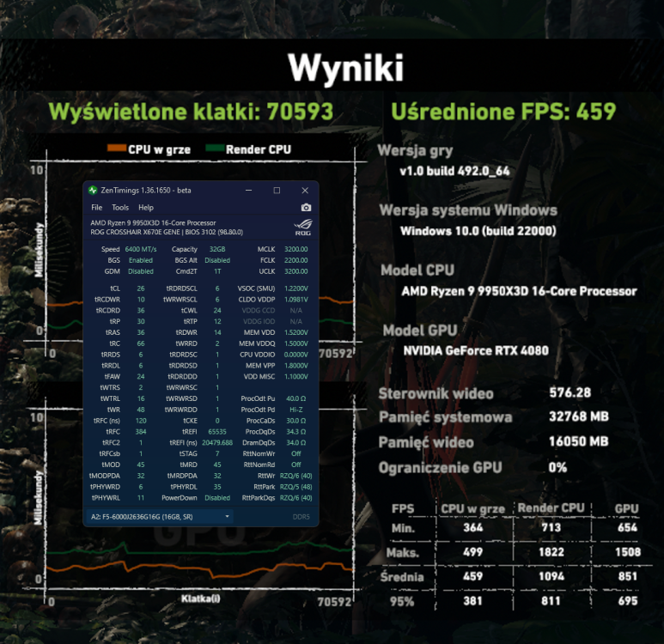The image size is (664, 644).
Task: Click the MCLK value 3200.00
Action: click(296, 249)
